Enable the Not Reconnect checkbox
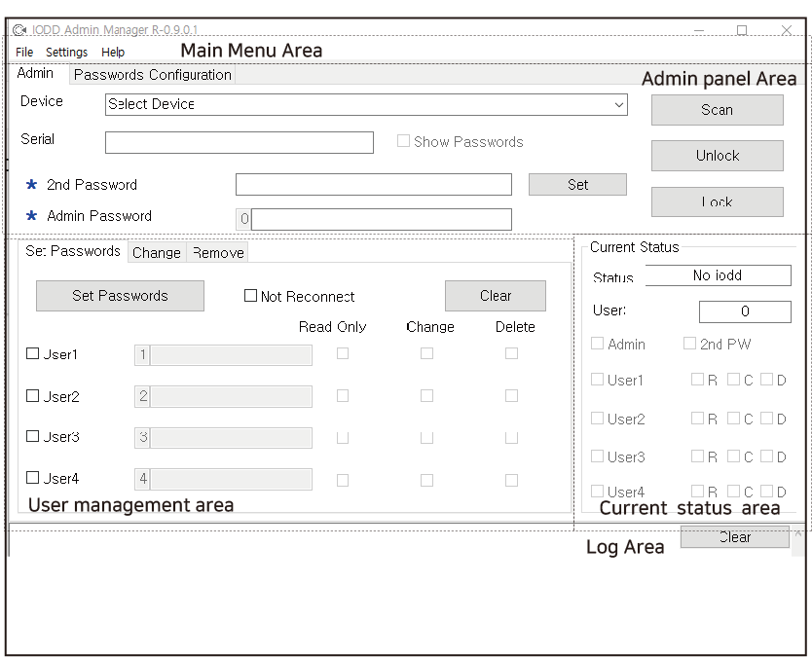 pyautogui.click(x=251, y=296)
